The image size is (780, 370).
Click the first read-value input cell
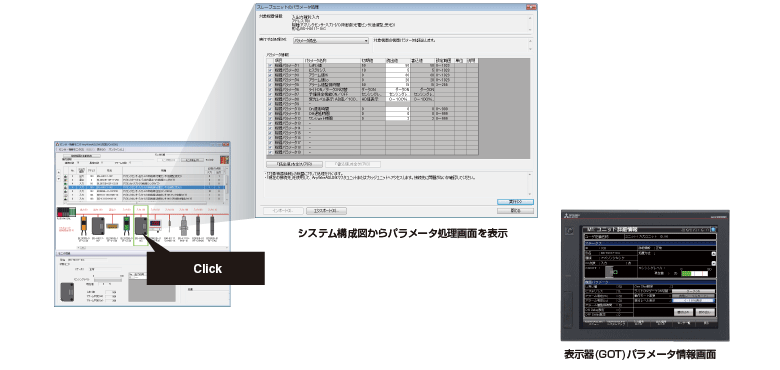point(397,66)
